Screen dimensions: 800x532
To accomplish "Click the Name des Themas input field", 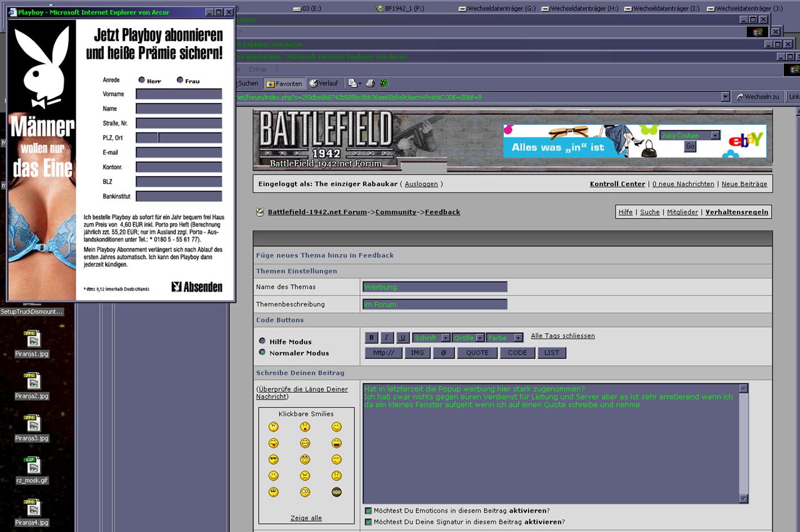I will [x=435, y=287].
